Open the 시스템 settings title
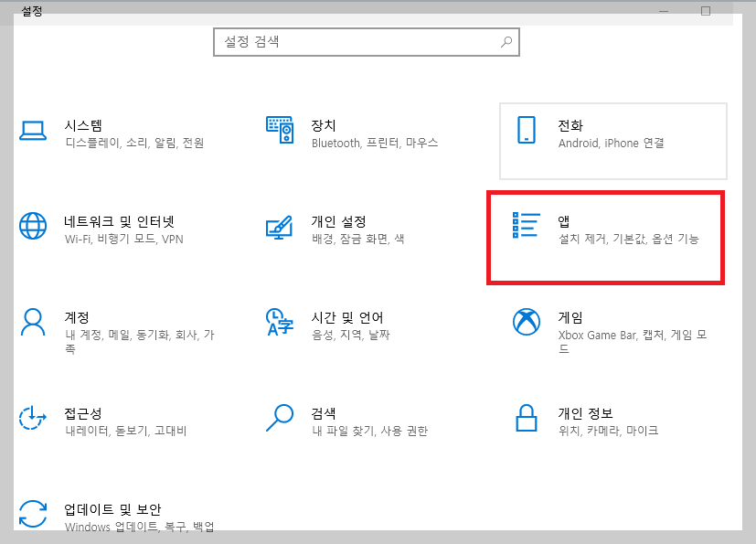This screenshot has width=756, height=544. tap(83, 126)
